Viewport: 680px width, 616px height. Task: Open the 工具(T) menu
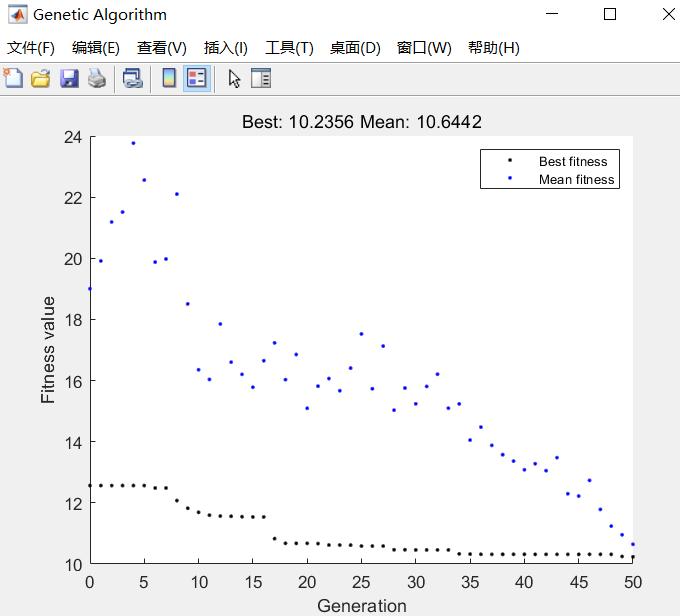[x=289, y=47]
